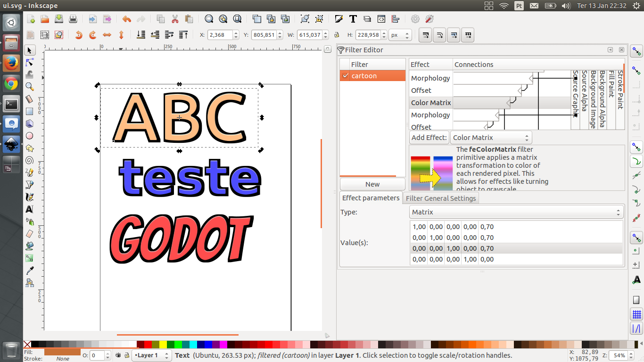The height and width of the screenshot is (362, 644).
Task: Adjust the X coordinate spinner arrows
Action: (236, 35)
